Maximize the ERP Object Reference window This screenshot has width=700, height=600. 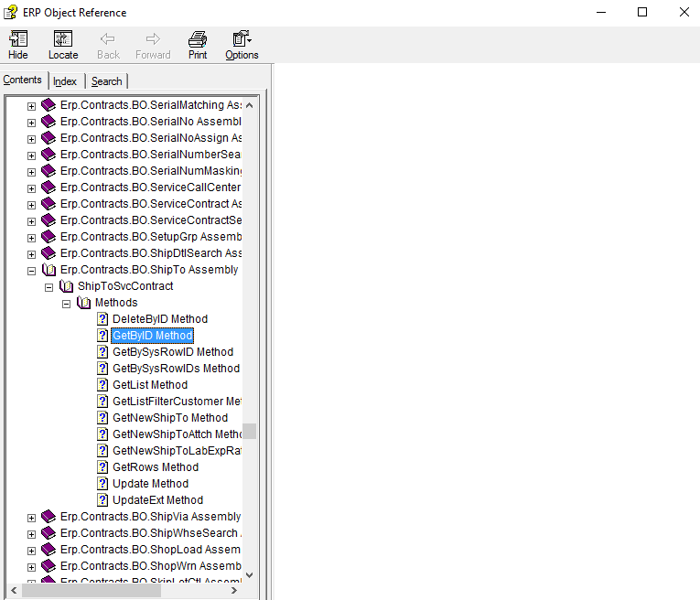[x=642, y=12]
